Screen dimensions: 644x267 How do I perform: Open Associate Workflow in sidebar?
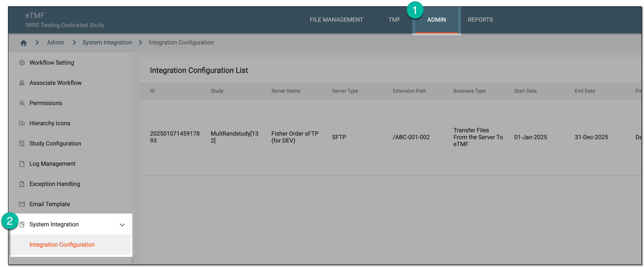coord(55,83)
